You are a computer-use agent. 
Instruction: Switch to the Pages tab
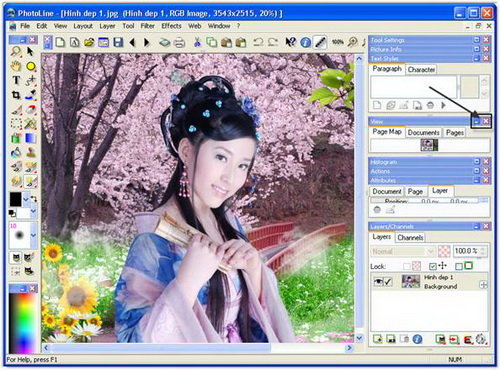(x=455, y=133)
